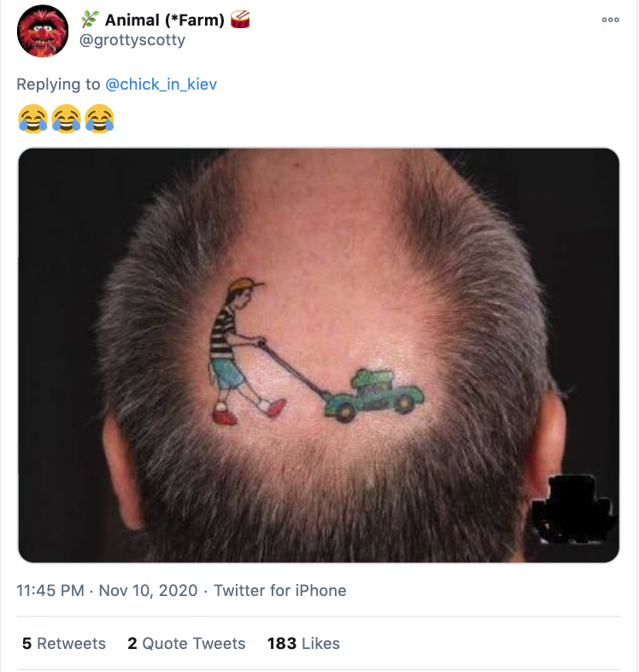Click the herb emoji beside display name
The width and height of the screenshot is (639, 672).
[90, 20]
